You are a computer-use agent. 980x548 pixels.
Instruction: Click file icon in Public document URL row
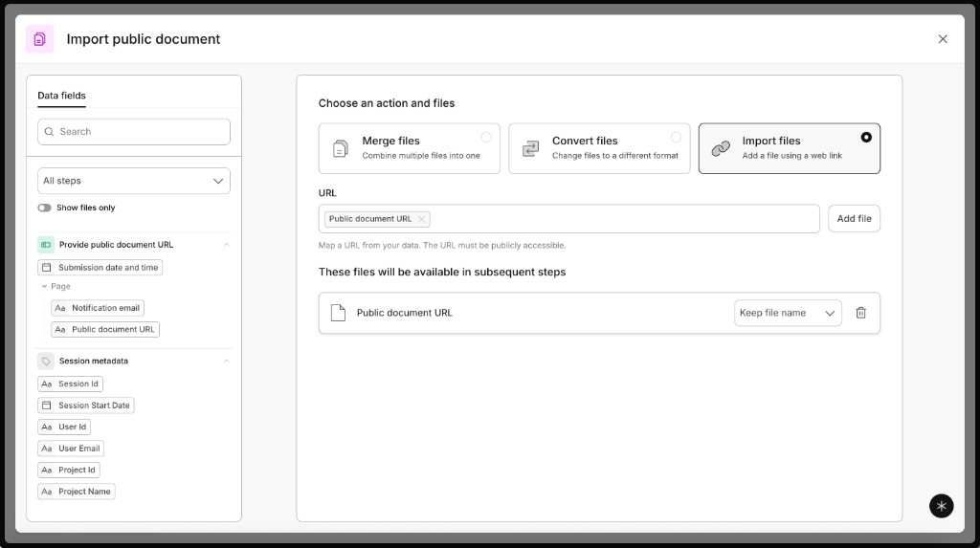coord(338,313)
